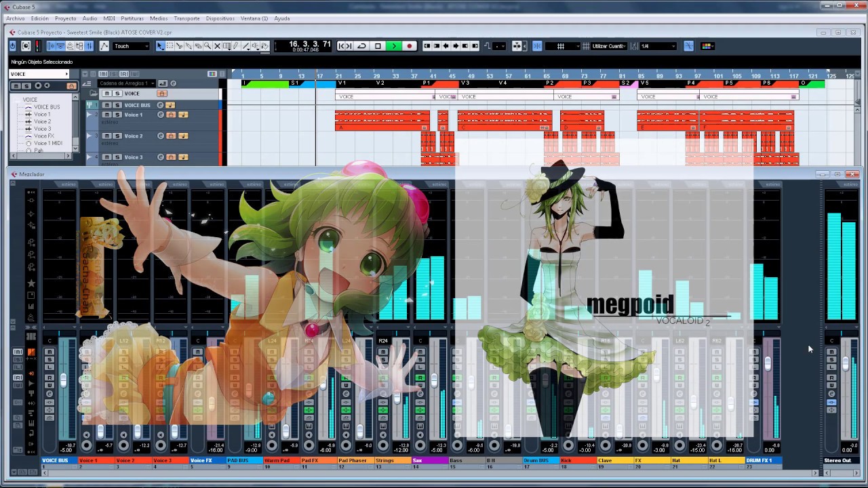Open the Archivo menu
The image size is (868, 488).
tap(15, 18)
